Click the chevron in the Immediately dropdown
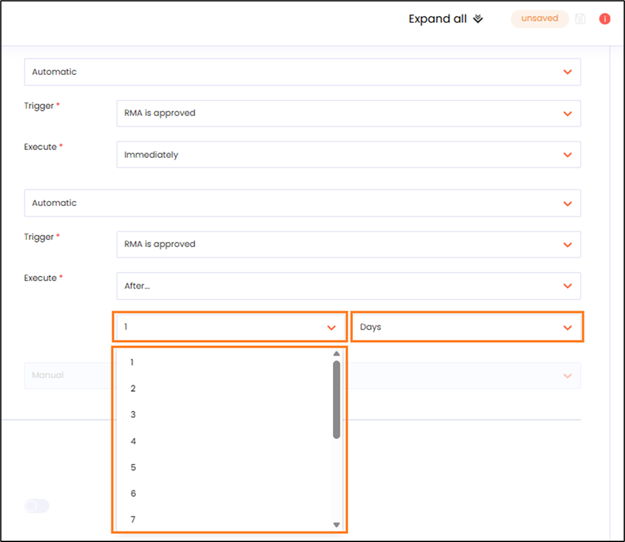This screenshot has width=625, height=542. point(567,155)
